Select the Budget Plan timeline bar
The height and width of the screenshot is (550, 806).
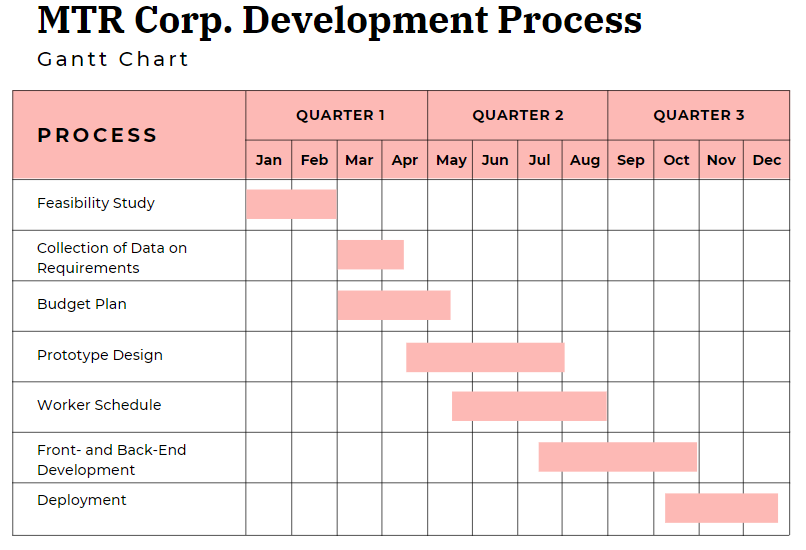393,305
